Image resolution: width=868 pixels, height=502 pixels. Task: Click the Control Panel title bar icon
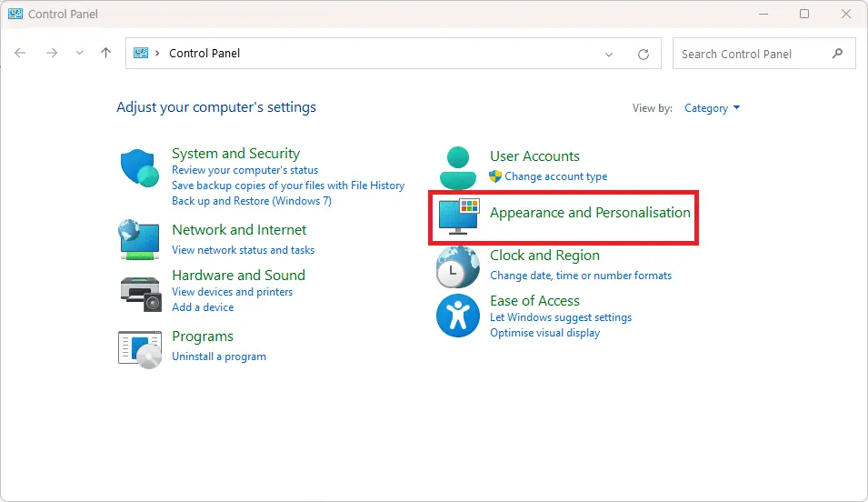[15, 14]
